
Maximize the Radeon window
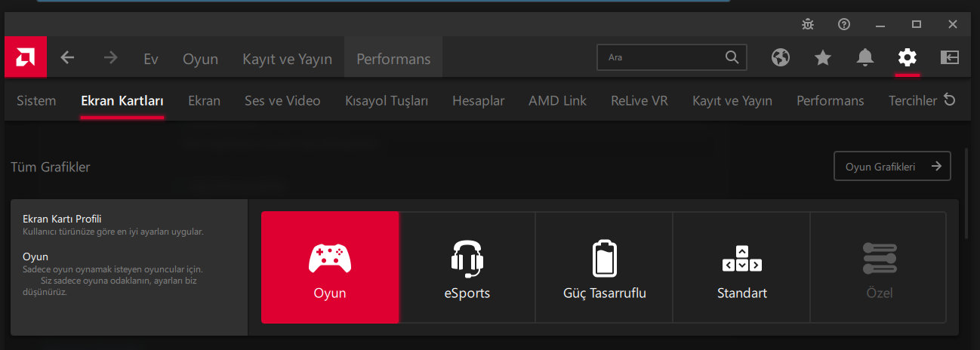917,24
